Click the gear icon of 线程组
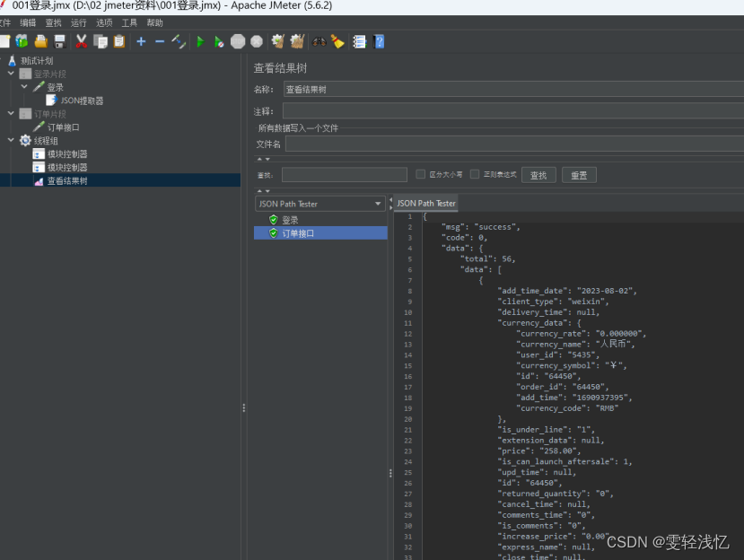Viewport: 744px width, 560px height. (x=25, y=141)
